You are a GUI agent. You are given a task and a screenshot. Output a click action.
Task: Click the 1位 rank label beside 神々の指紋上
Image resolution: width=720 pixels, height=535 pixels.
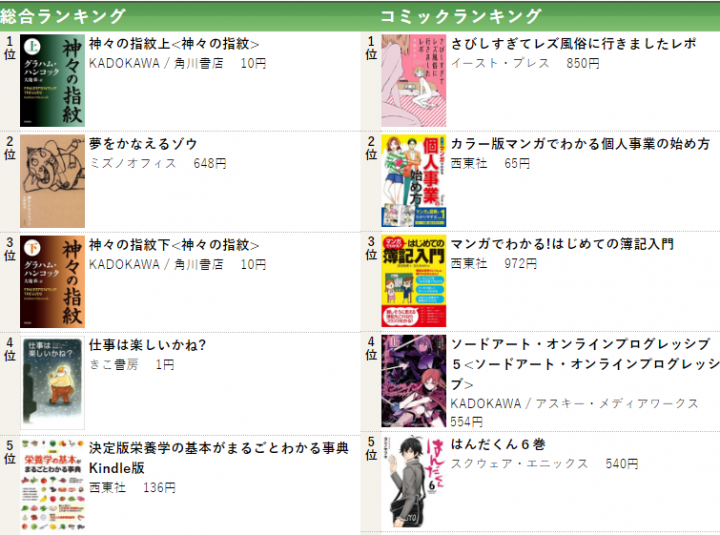pos(10,48)
